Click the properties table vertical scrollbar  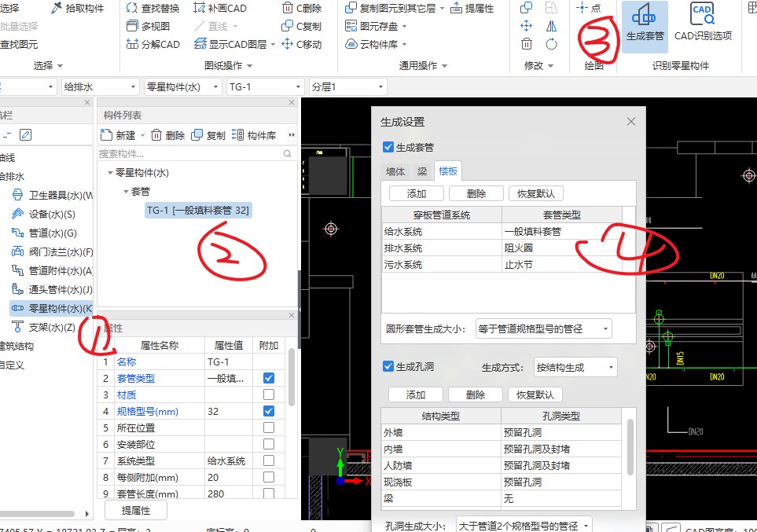(291, 376)
